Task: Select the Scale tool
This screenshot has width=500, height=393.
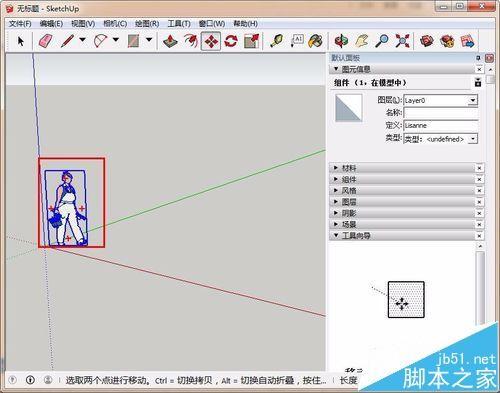Action: (x=252, y=41)
